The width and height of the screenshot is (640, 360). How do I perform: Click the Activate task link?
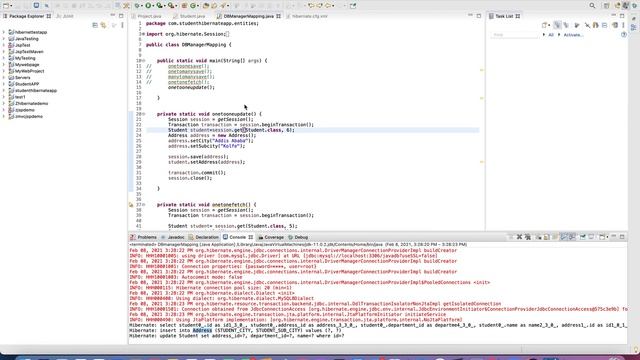[x=573, y=35]
